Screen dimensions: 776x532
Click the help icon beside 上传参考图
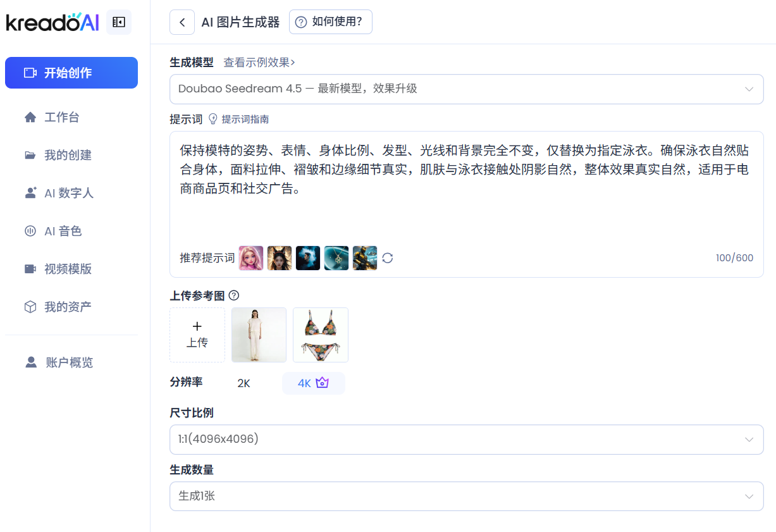(x=234, y=295)
